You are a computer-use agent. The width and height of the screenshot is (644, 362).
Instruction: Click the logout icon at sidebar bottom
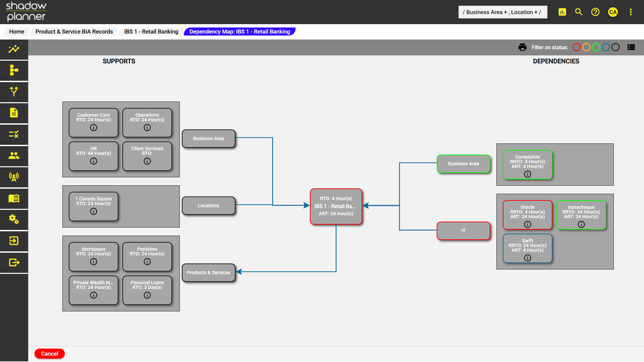[x=14, y=262]
